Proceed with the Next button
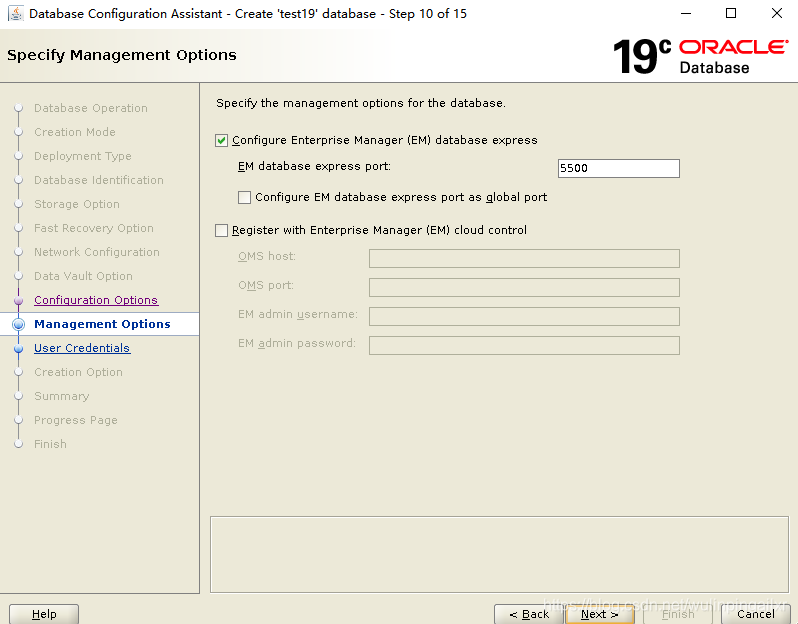 [600, 614]
